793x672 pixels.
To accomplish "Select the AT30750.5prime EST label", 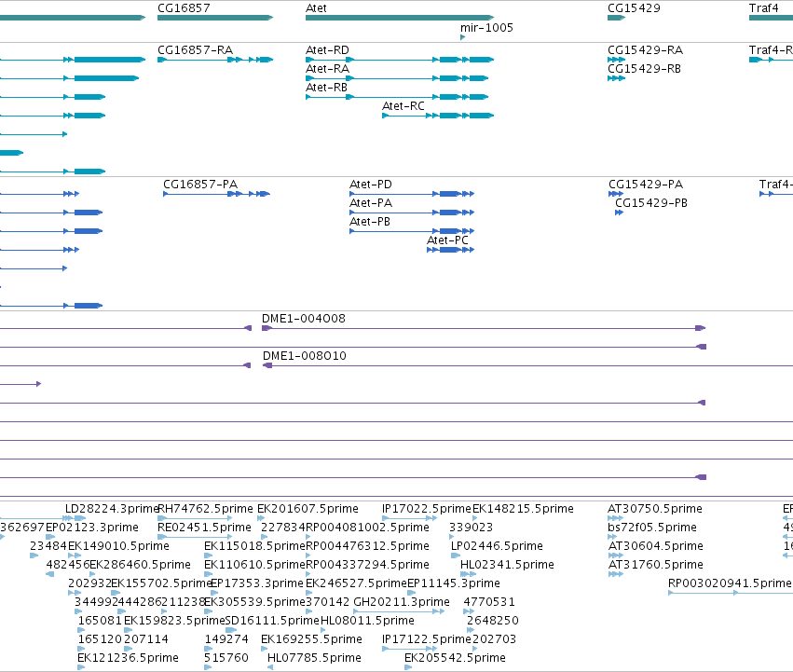I will pyautogui.click(x=655, y=509).
